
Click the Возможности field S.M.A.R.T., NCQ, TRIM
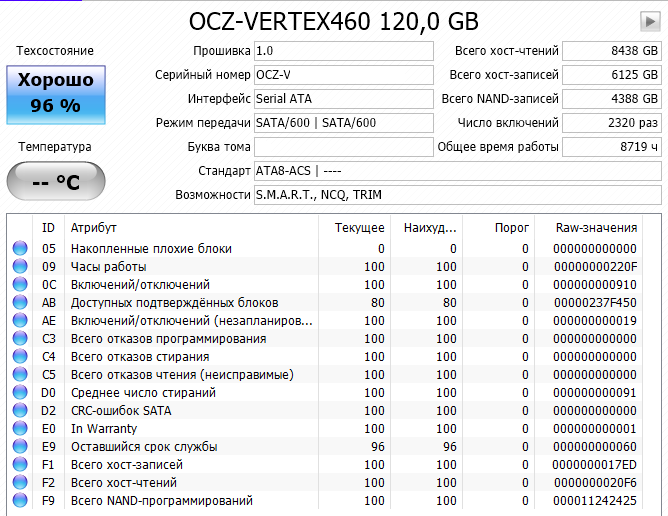pos(458,195)
